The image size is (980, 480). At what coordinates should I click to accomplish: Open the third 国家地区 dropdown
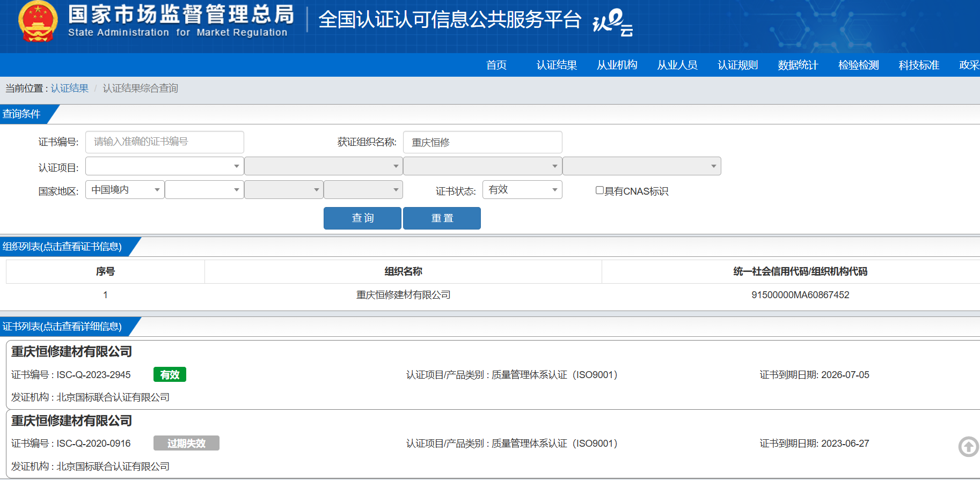[283, 190]
